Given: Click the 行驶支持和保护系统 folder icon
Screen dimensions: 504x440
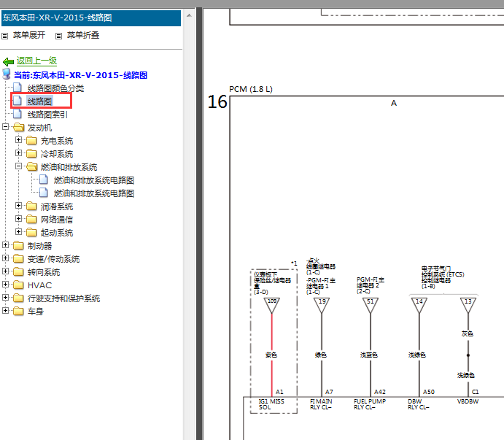Looking at the screenshot, I should pyautogui.click(x=19, y=298).
